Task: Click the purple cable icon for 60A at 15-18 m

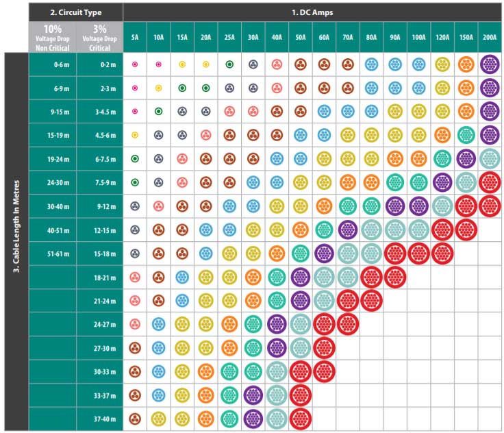Action: coord(324,253)
